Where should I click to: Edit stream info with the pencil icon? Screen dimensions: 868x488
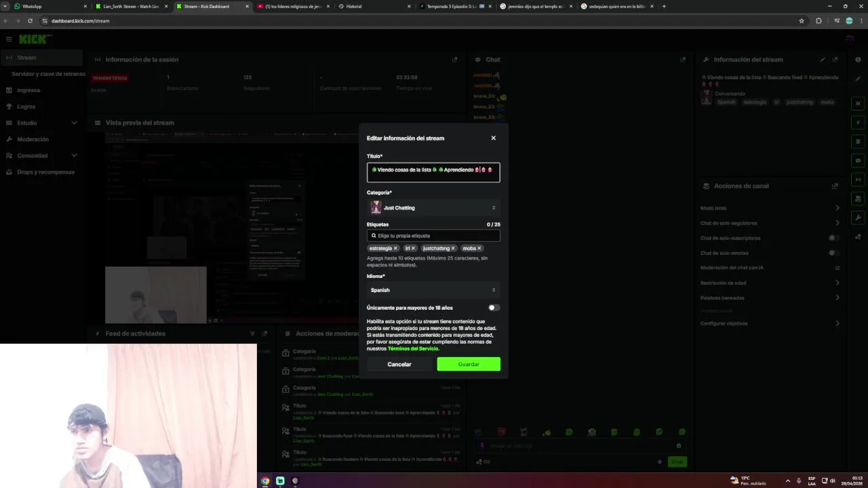823,60
